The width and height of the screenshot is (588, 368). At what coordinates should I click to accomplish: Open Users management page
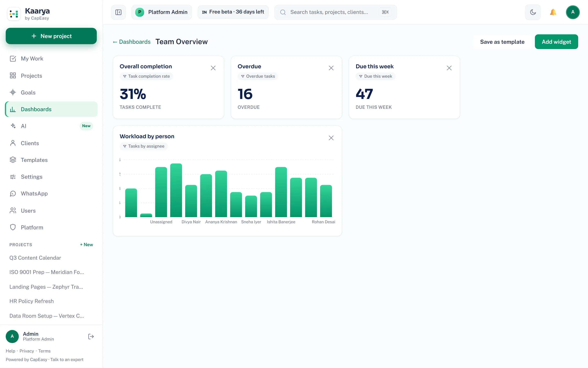51,211
